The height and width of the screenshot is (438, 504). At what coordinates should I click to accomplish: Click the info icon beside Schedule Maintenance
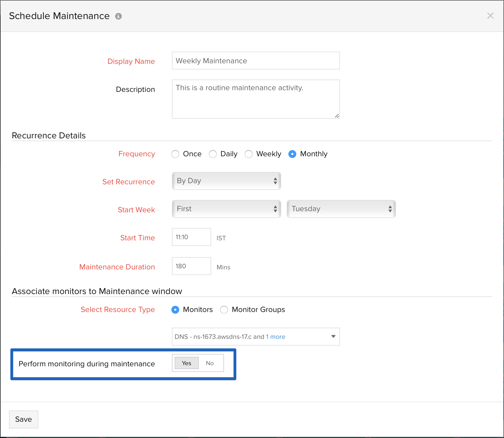point(118,16)
